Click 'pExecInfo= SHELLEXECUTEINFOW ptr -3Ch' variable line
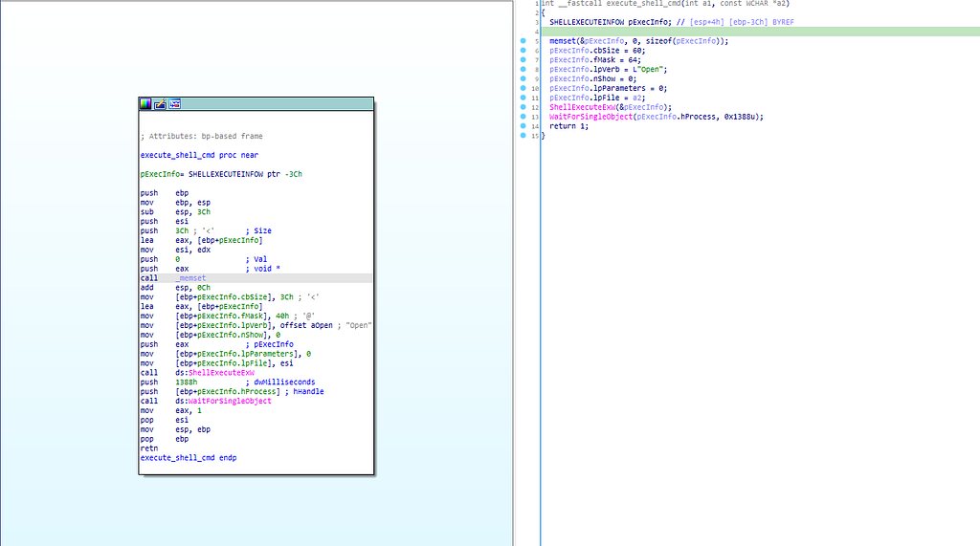 click(221, 174)
